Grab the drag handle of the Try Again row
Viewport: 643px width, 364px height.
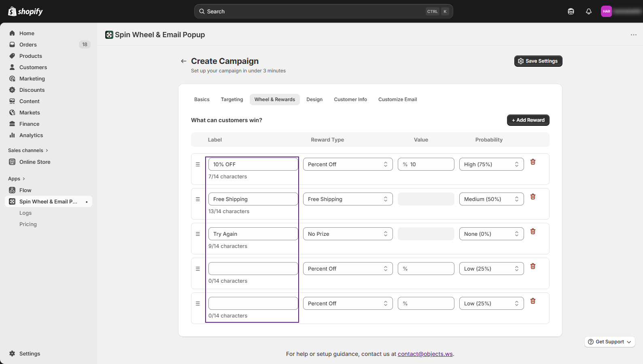tap(198, 234)
